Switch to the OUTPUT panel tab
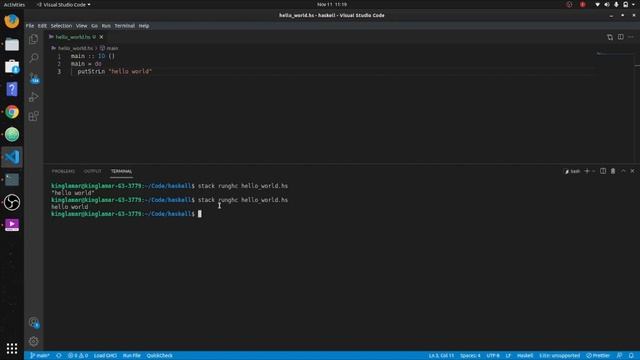This screenshot has width=640, height=360. [93, 171]
